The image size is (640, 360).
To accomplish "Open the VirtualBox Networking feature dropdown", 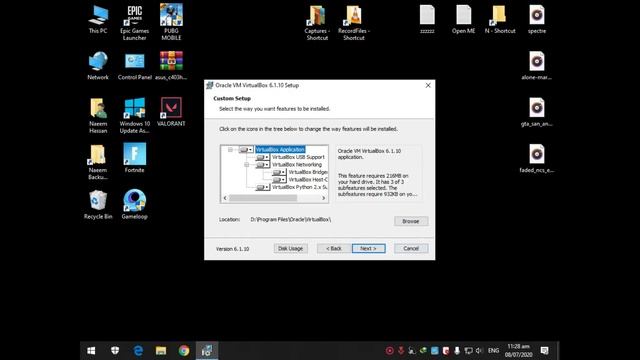I will 262,165.
